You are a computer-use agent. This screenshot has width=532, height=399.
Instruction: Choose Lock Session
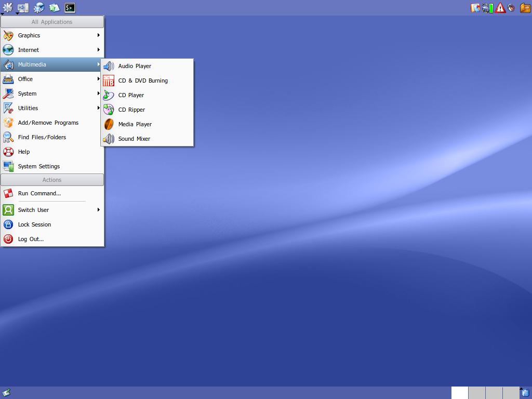tap(34, 224)
